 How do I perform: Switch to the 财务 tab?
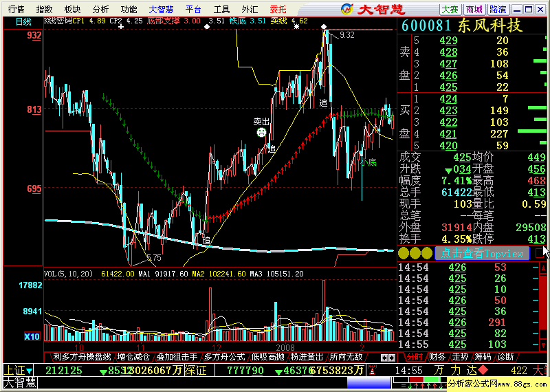437,357
